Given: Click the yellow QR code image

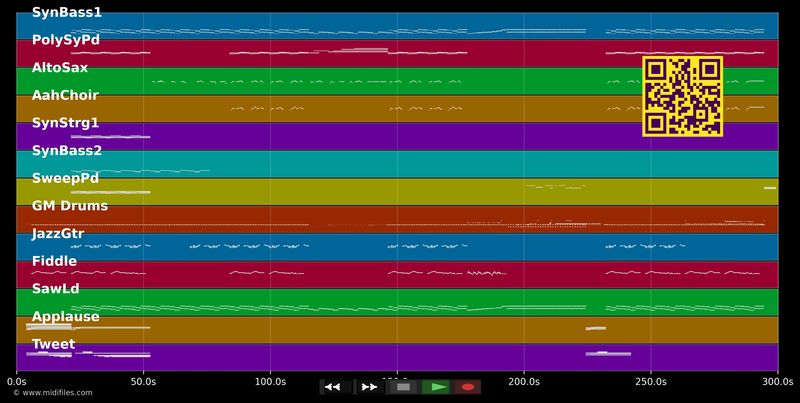Looking at the screenshot, I should click(x=682, y=96).
